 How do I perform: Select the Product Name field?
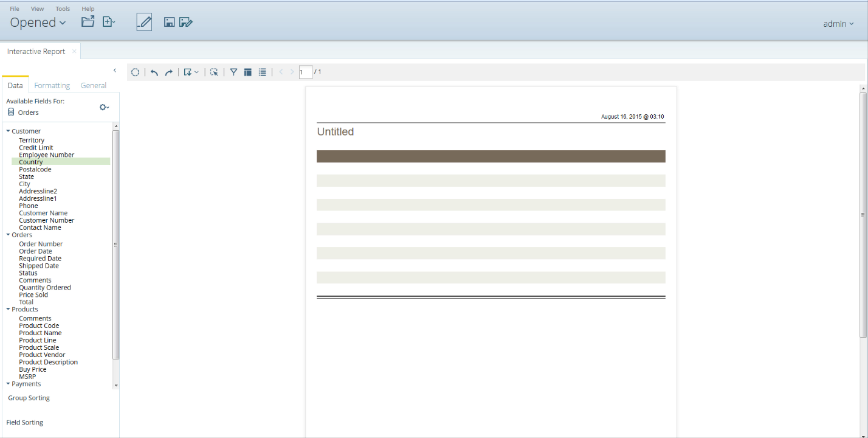pyautogui.click(x=40, y=333)
